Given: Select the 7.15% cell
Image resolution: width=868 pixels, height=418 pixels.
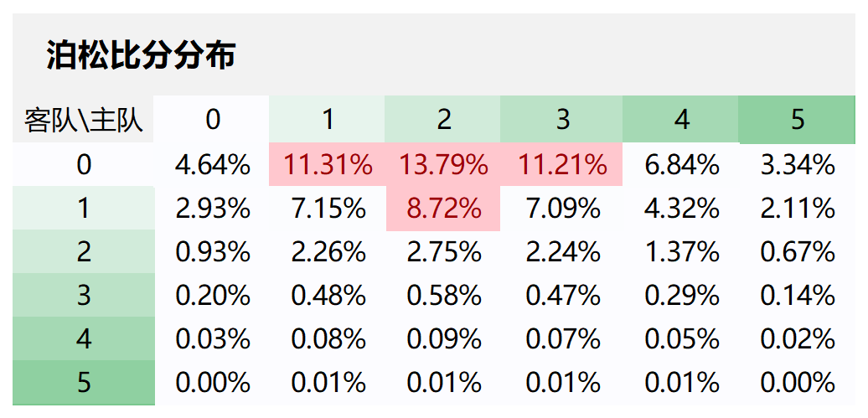Looking at the screenshot, I should point(328,209).
